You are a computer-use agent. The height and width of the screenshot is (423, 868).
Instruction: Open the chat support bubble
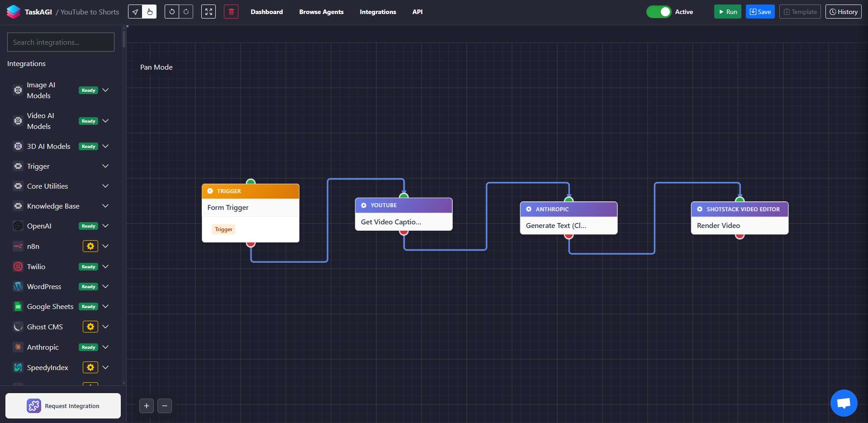tap(844, 403)
